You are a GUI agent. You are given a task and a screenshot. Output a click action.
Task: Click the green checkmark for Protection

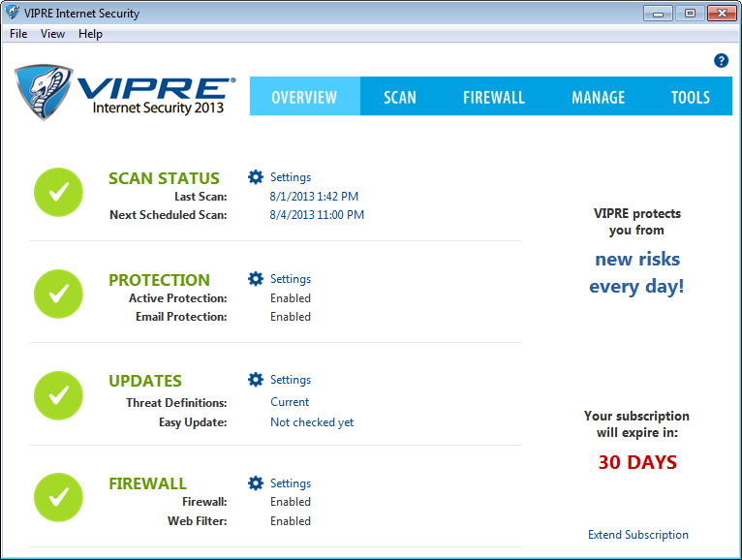pos(58,294)
